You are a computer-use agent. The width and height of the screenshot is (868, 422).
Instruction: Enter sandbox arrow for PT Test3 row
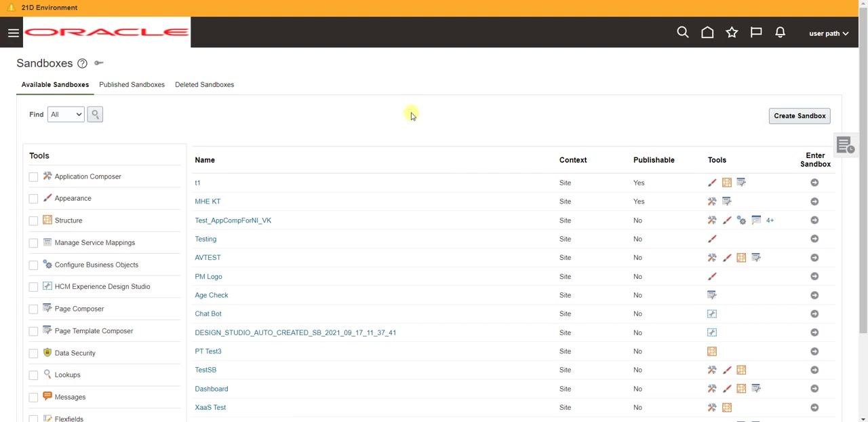click(814, 351)
